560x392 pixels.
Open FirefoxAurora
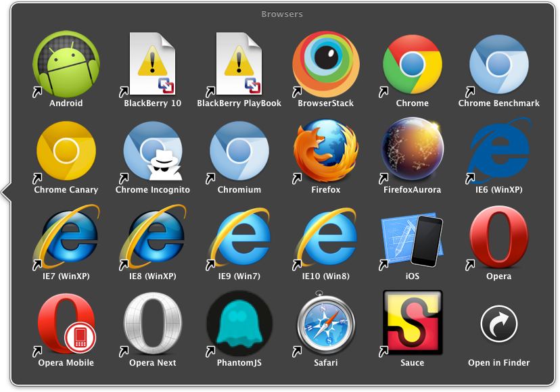(x=412, y=151)
